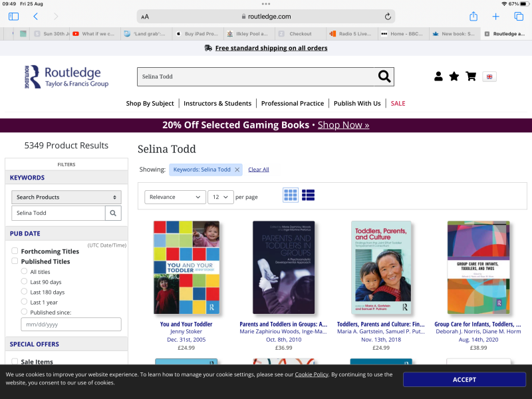532x399 pixels.
Task: Check the Published Titles checkbox
Action: [15, 261]
